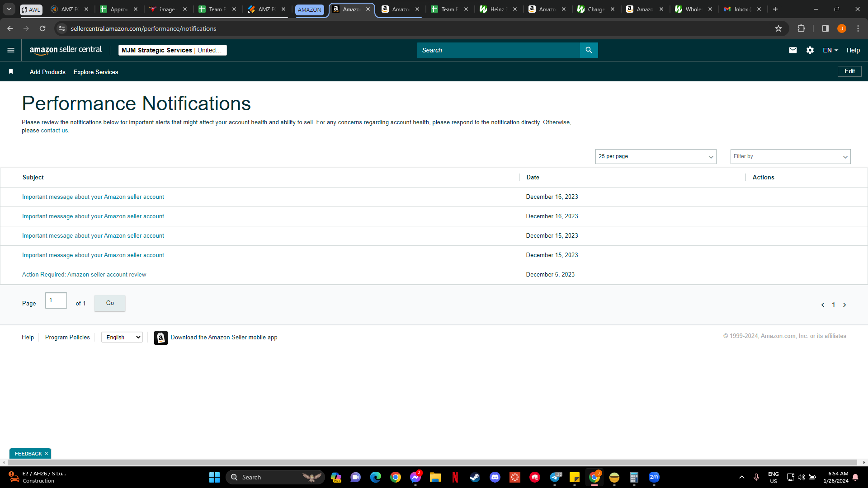The height and width of the screenshot is (488, 868).
Task: Click the contact us link
Action: 54,131
